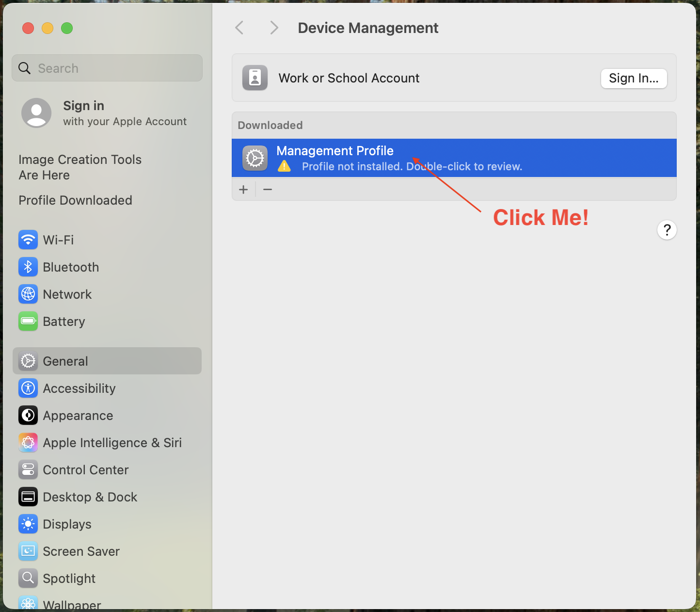700x612 pixels.
Task: Select the Network globe icon
Action: pyautogui.click(x=28, y=294)
